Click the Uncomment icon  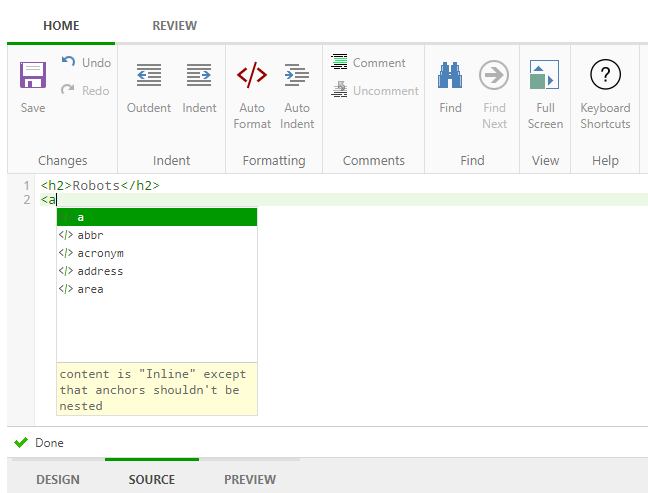point(339,89)
